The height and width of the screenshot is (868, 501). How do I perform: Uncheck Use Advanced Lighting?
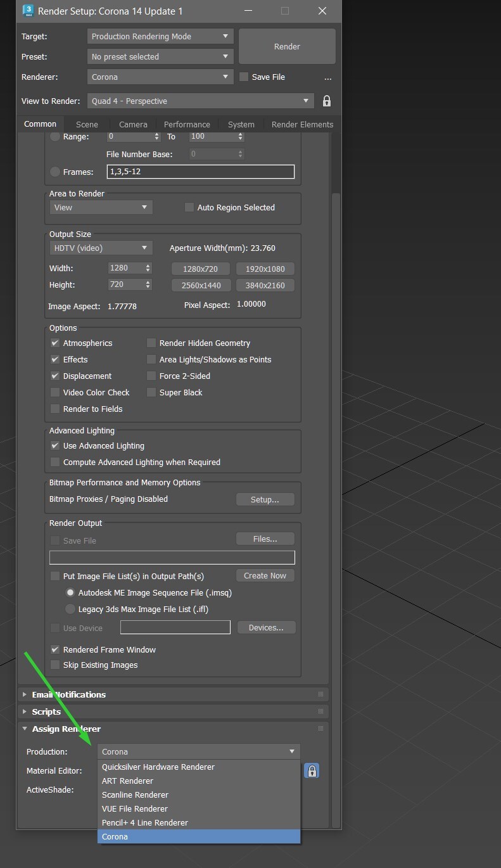55,445
